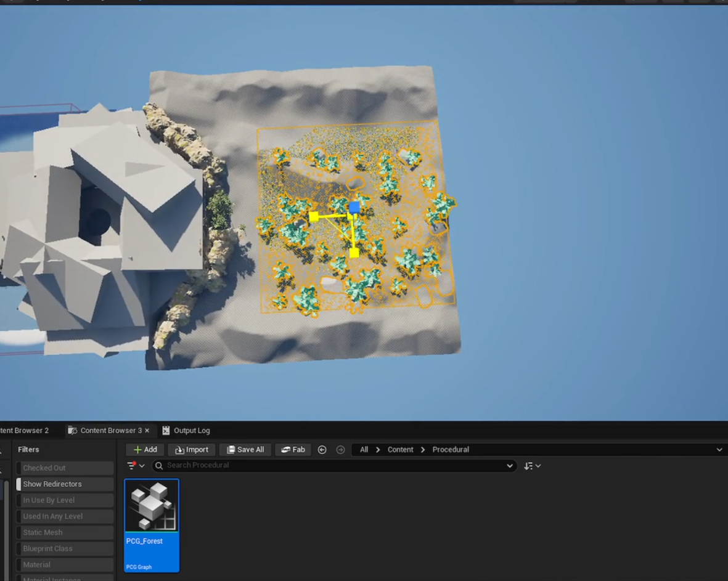Select the PCG_Forest asset thumbnail
The height and width of the screenshot is (581, 728).
pos(152,506)
